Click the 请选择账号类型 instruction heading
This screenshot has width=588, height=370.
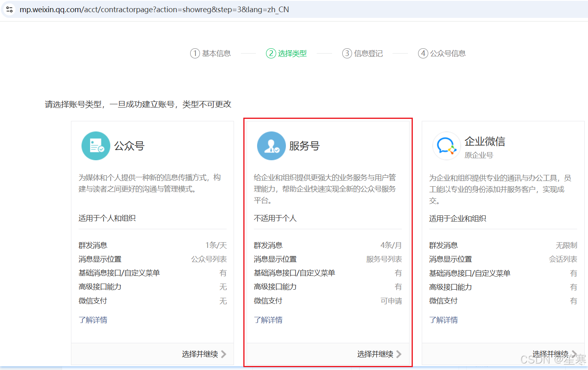coord(138,104)
